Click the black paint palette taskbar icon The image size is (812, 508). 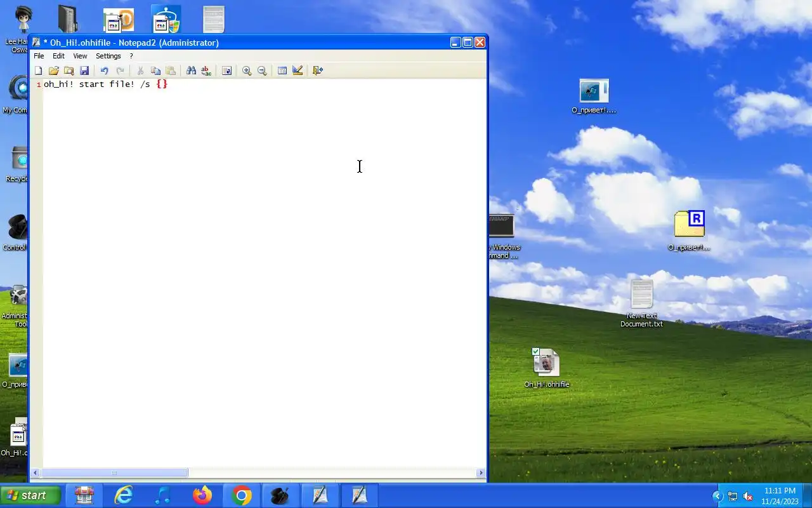280,495
